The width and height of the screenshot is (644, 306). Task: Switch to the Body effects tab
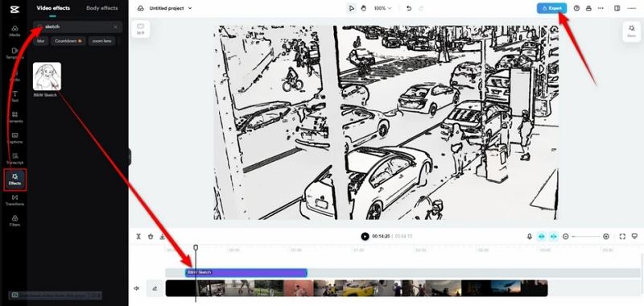(x=102, y=8)
